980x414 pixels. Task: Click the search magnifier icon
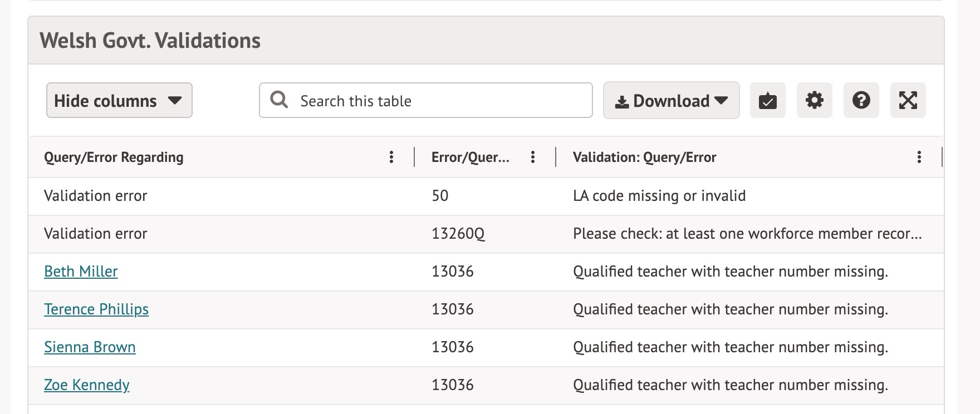(279, 100)
